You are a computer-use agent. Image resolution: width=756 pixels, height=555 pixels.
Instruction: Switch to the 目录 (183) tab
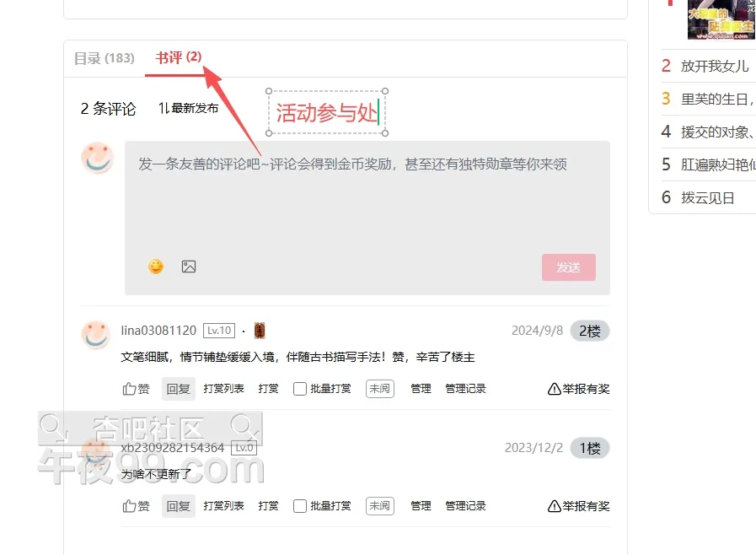[x=105, y=58]
